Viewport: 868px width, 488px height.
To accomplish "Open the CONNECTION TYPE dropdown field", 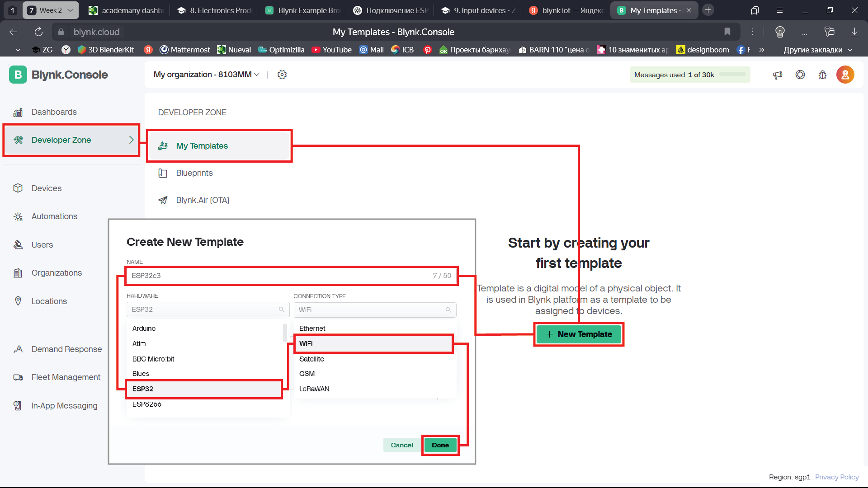I will click(x=375, y=310).
